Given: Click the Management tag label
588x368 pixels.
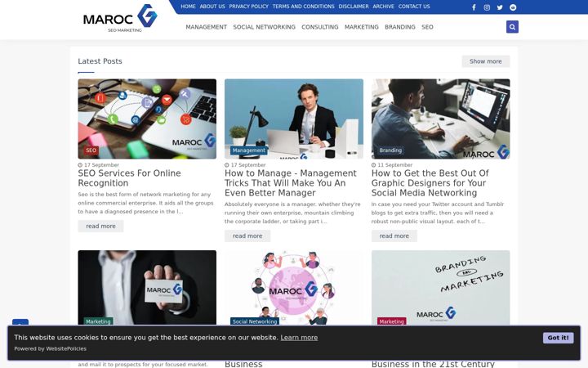Looking at the screenshot, I should [248, 150].
